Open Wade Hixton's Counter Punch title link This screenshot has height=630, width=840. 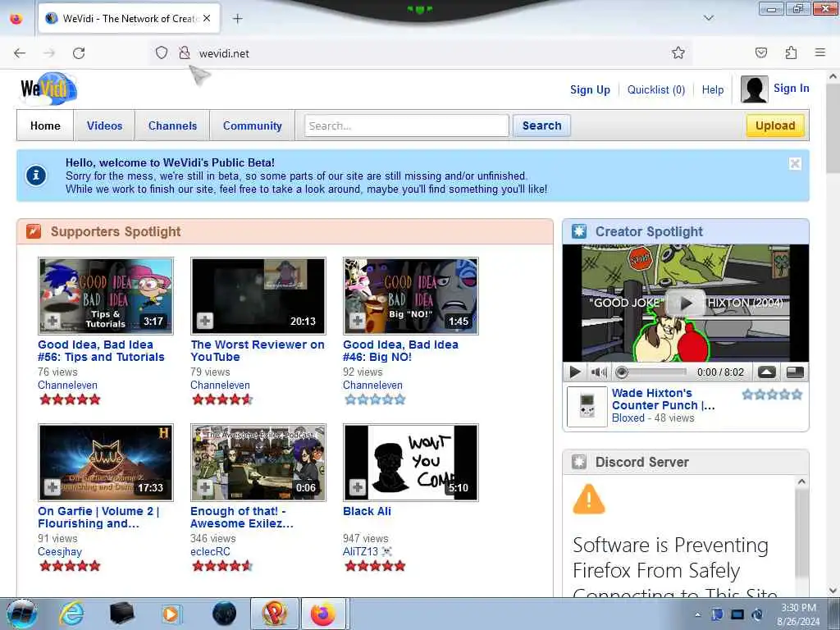[x=663, y=399]
